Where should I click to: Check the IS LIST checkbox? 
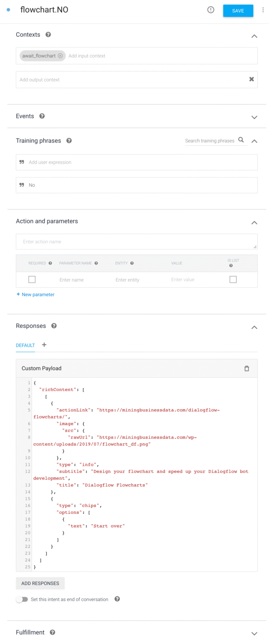233,279
